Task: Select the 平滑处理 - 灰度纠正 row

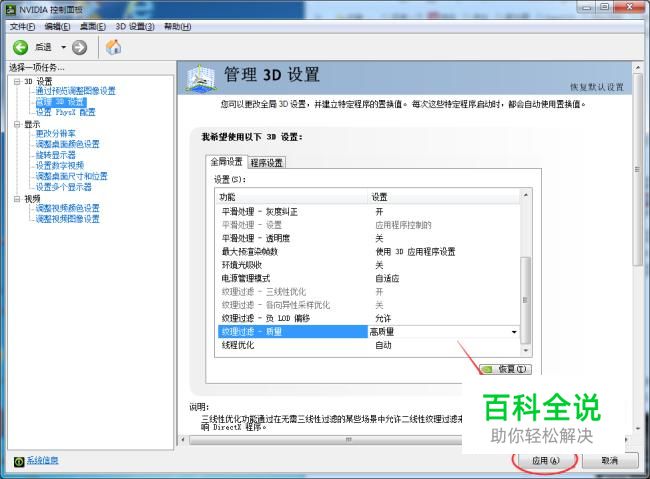Action: 368,212
